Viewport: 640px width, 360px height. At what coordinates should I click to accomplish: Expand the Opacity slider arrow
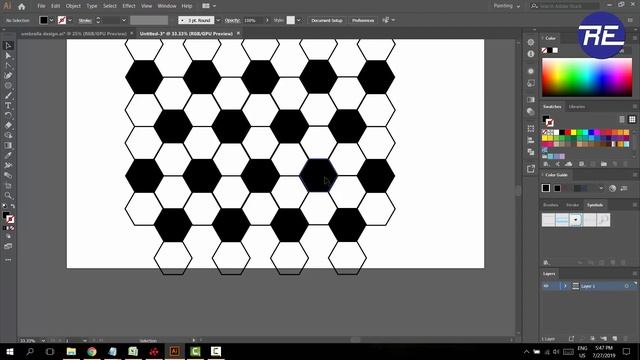click(x=267, y=20)
